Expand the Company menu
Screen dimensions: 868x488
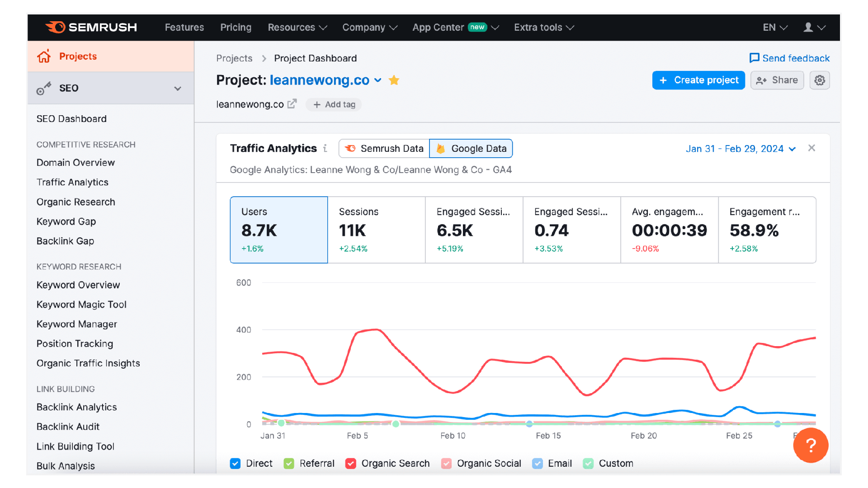[x=369, y=27]
